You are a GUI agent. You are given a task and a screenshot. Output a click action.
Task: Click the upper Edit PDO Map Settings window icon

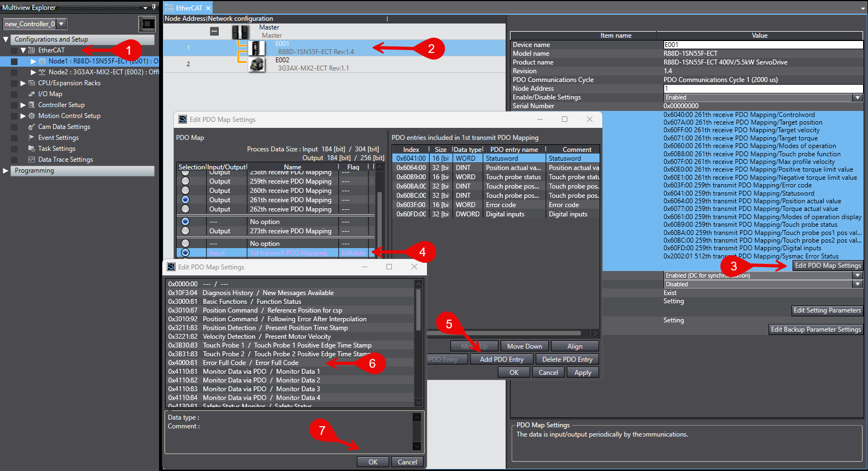[x=183, y=120]
